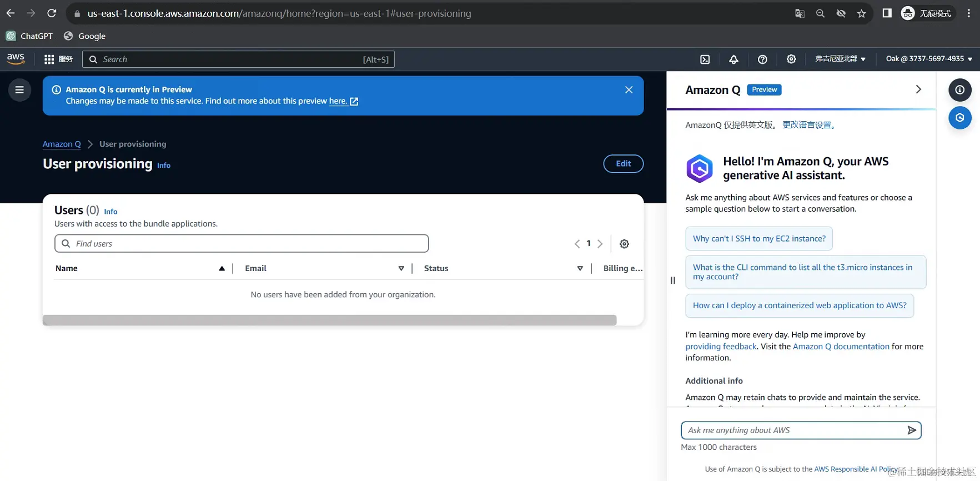This screenshot has width=980, height=481.
Task: Reload the page with the refresh icon
Action: (52, 13)
